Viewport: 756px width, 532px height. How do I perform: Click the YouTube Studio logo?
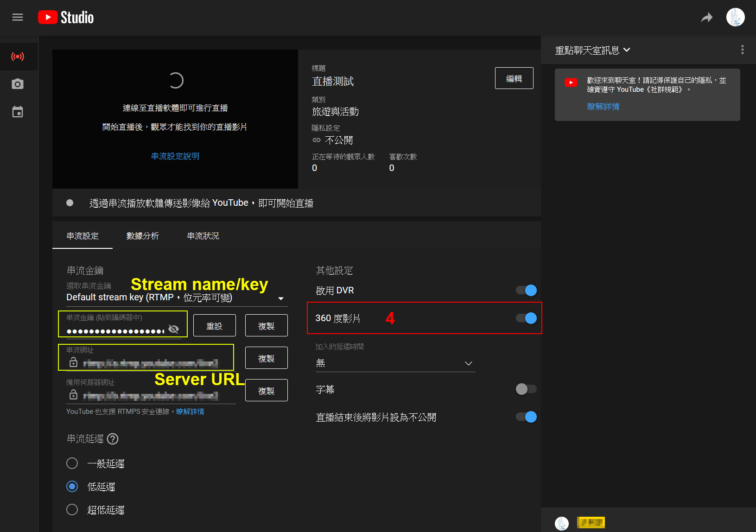pyautogui.click(x=66, y=18)
